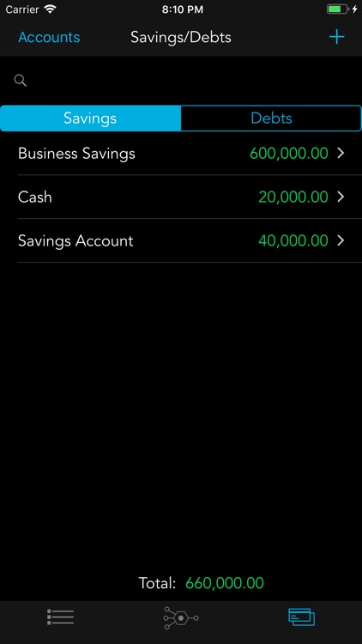Expand Savings Account chevron arrow
Screen dimensions: 362x644
[341, 240]
